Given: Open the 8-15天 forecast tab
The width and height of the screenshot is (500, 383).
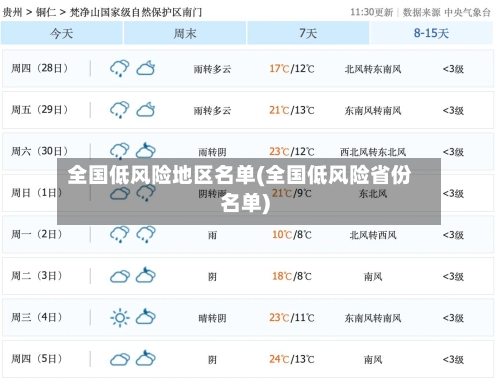Looking at the screenshot, I should (431, 33).
